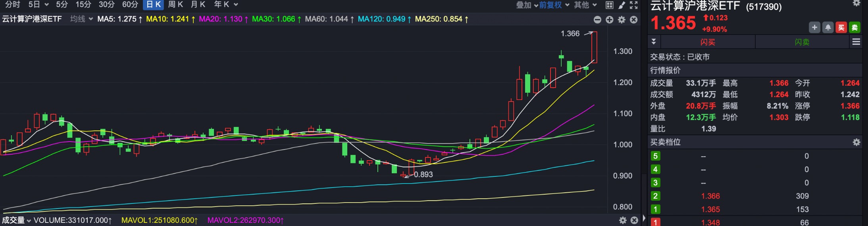Click the magenta MA20: 1.130 label
The image size is (868, 226).
tap(223, 19)
